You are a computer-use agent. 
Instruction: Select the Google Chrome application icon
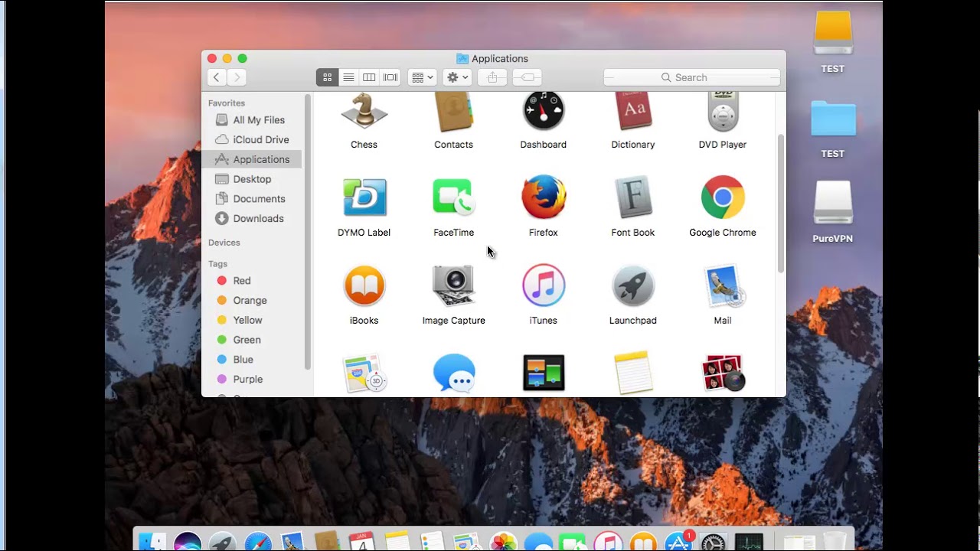(x=723, y=197)
